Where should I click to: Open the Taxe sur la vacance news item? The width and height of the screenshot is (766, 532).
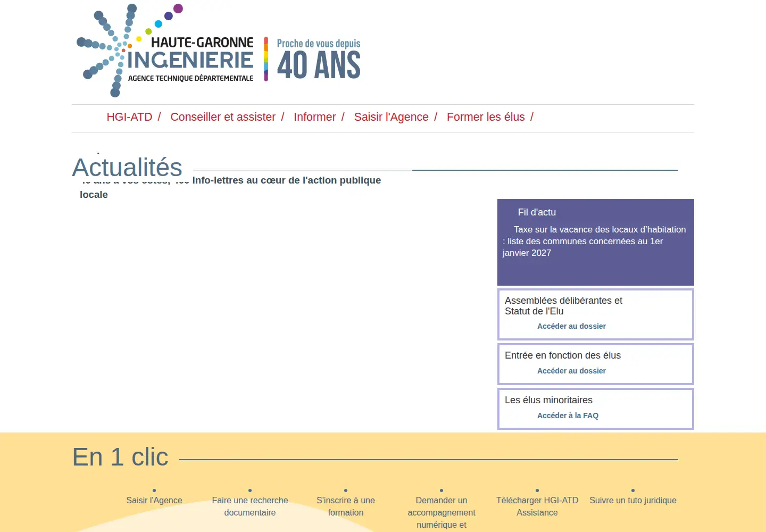tap(594, 241)
